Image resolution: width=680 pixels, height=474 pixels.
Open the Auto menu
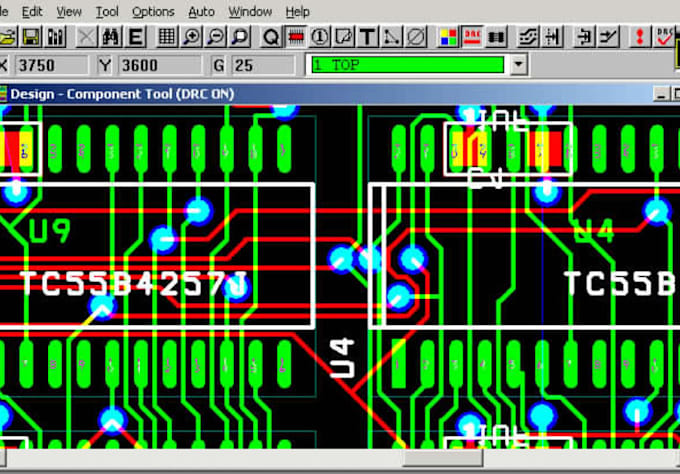click(x=201, y=12)
